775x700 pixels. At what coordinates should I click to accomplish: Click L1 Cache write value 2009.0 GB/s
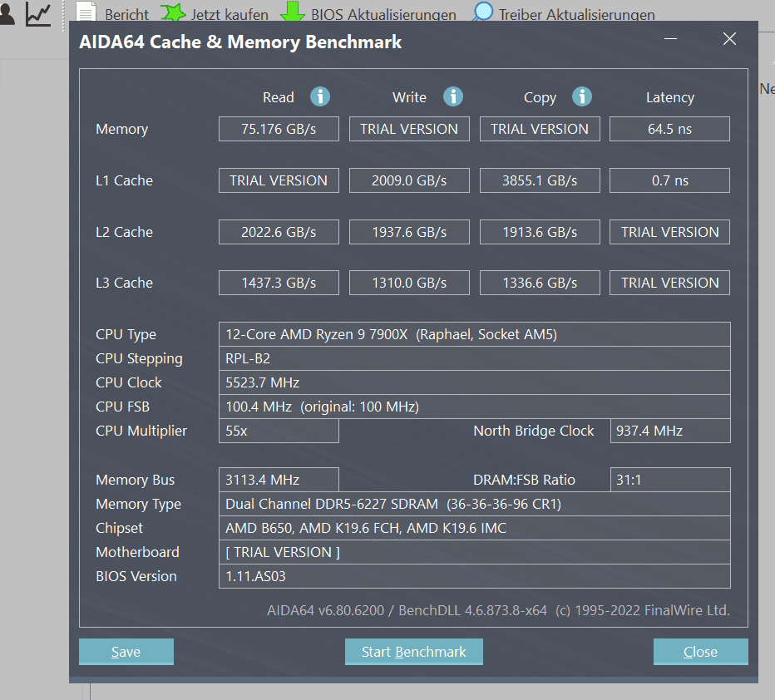[409, 180]
